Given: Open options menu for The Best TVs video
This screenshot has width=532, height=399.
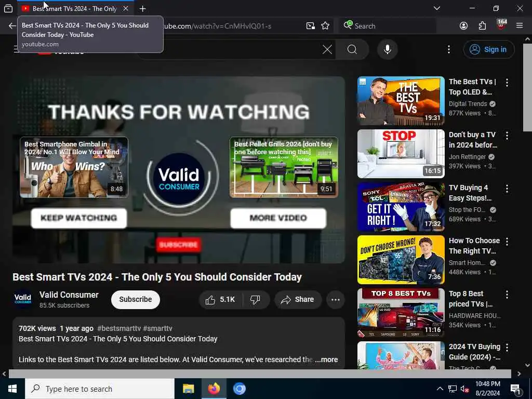Looking at the screenshot, I should coord(507,83).
